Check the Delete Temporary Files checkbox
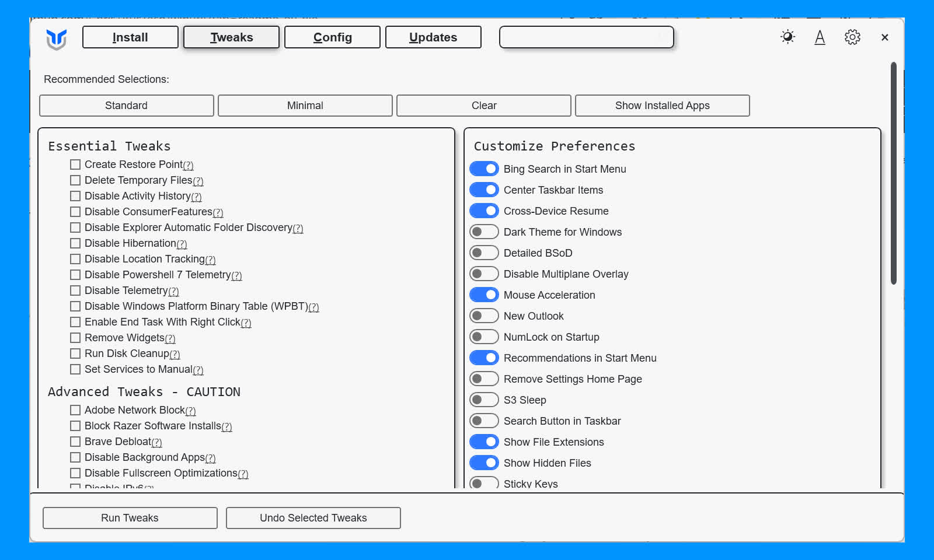This screenshot has height=560, width=934. (75, 180)
